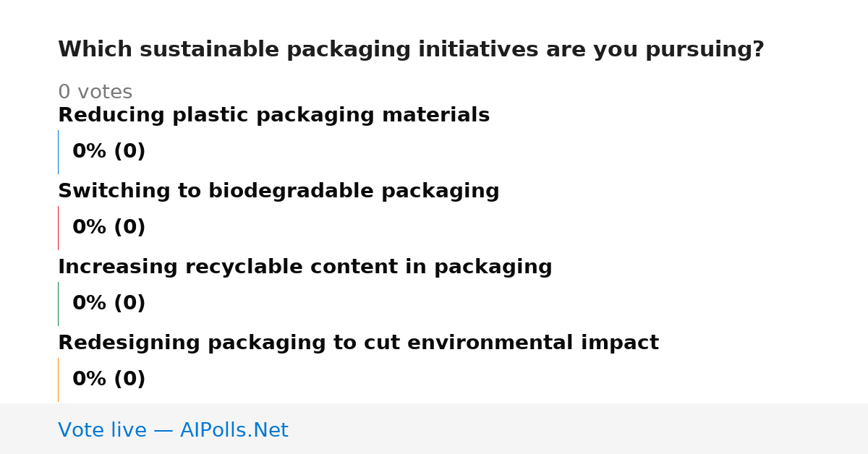Select the Redesigning packaging to cut environmental impact option
The image size is (868, 454).
(x=358, y=343)
